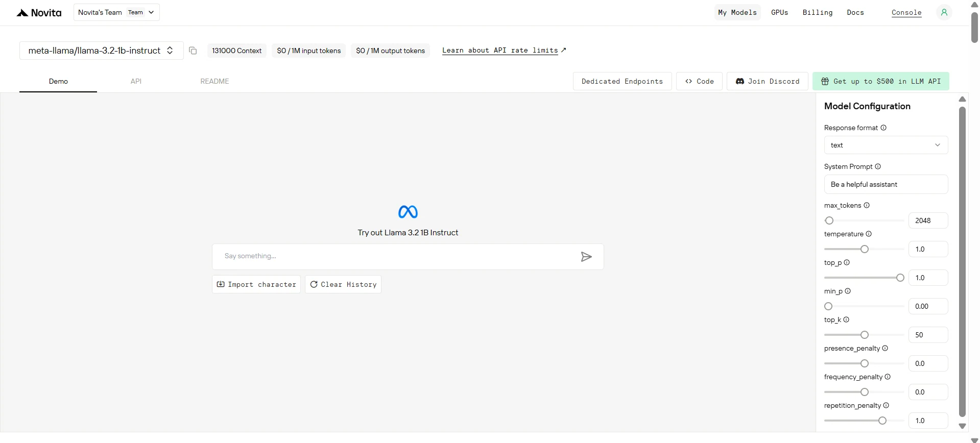Focus the presence_penalty value field
Screen dimensions: 980x443
pos(928,363)
